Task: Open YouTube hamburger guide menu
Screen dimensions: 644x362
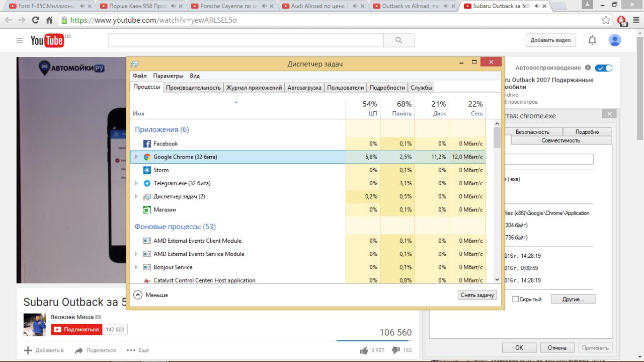Action: [20, 41]
